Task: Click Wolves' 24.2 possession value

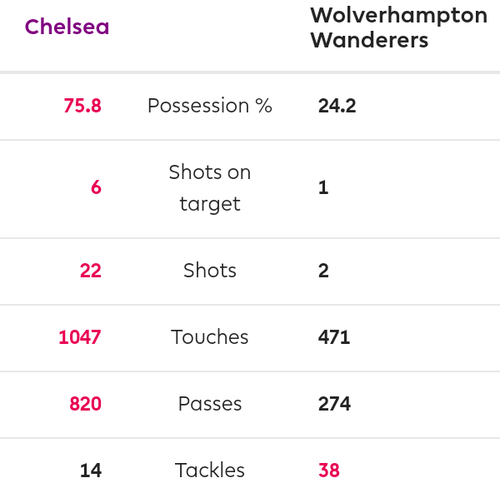Action: [337, 106]
